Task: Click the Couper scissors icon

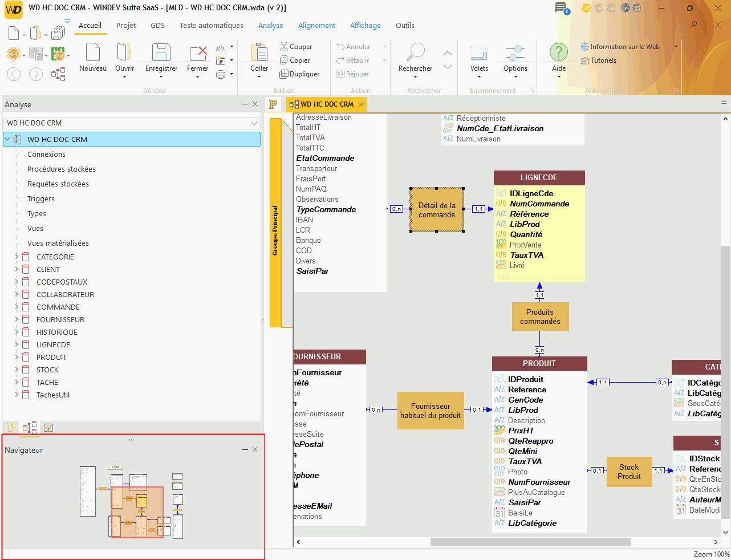Action: point(284,47)
